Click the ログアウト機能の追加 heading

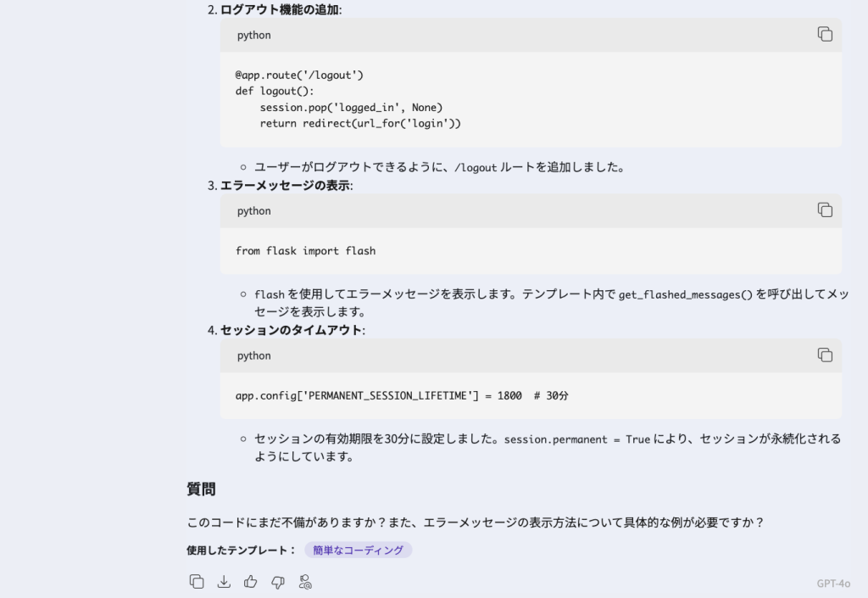279,10
